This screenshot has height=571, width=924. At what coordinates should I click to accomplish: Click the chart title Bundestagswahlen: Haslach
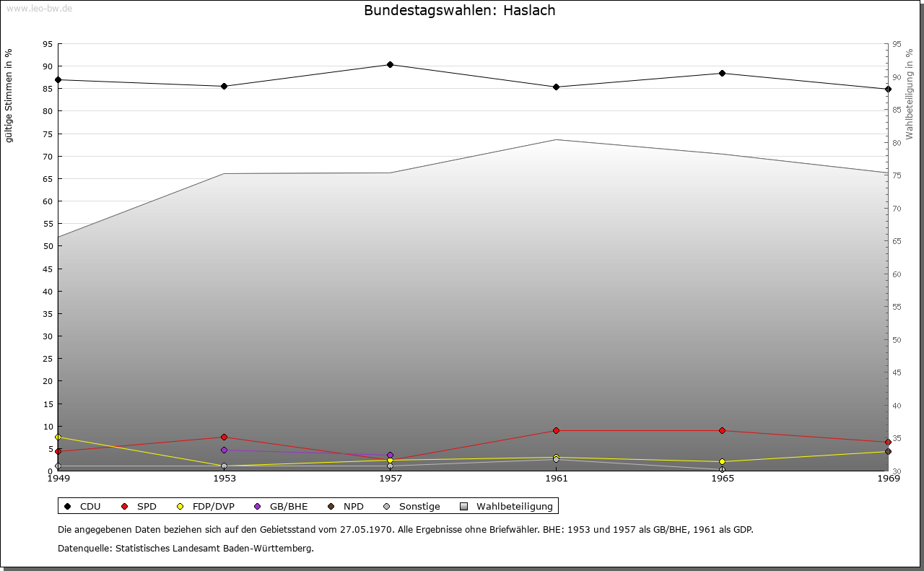pos(459,11)
